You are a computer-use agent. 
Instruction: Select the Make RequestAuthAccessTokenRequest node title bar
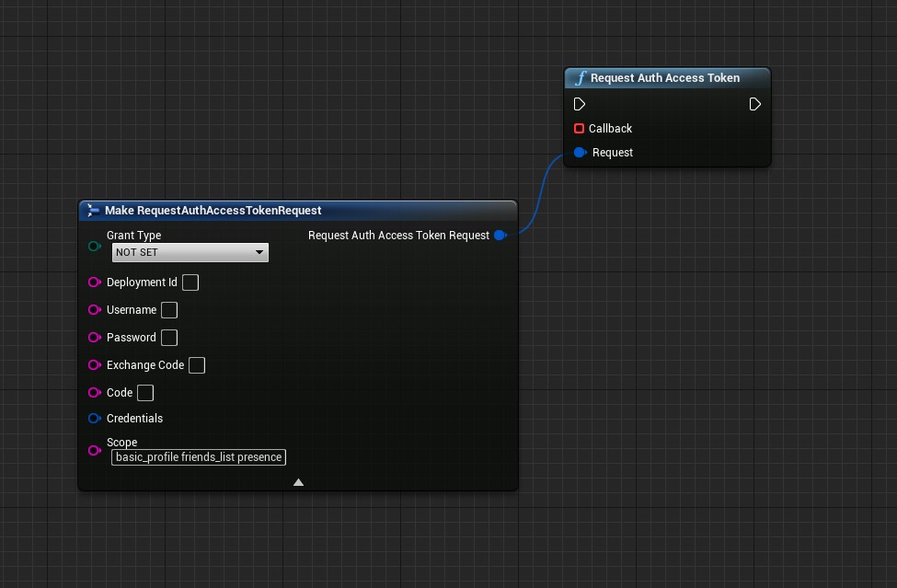point(213,211)
